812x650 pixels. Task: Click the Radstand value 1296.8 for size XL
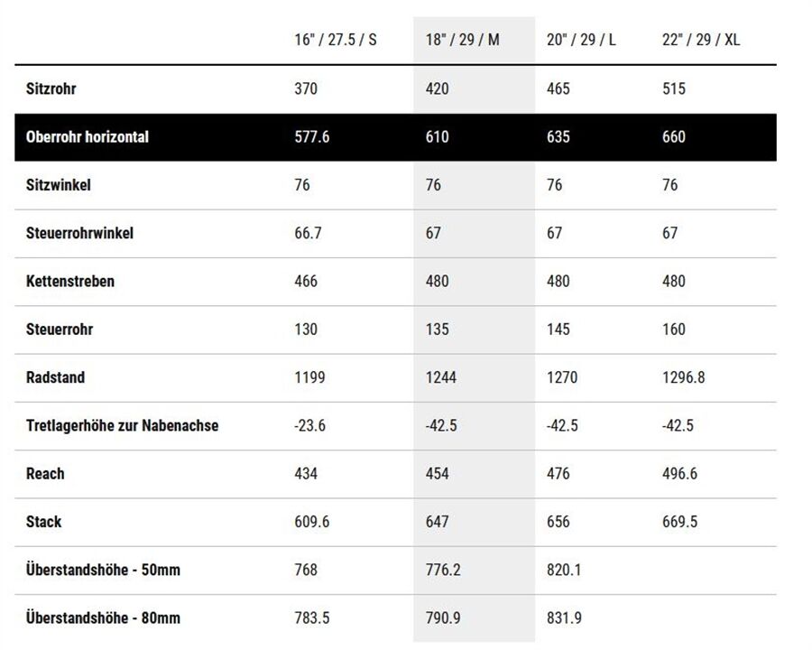click(x=684, y=377)
